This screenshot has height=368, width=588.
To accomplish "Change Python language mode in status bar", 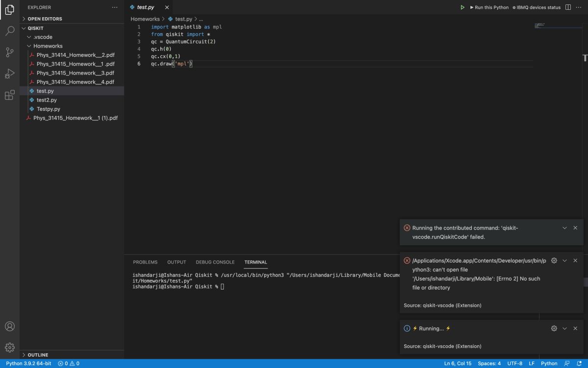I will click(549, 364).
